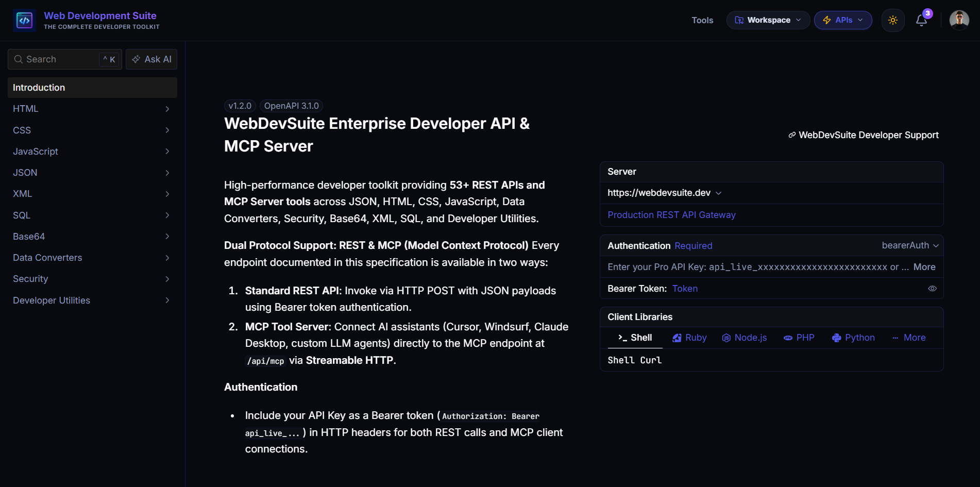Select the Python client library tab
980x487 pixels.
coord(853,338)
